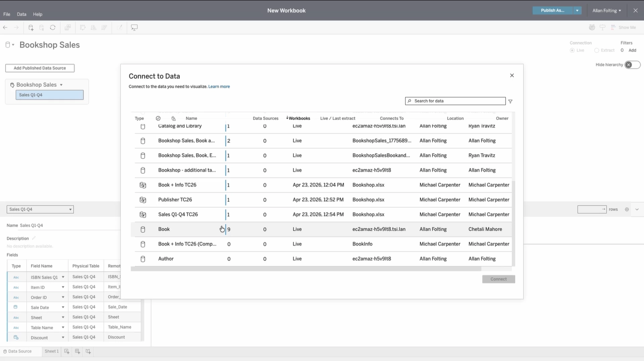Click the new data source toolbar icon

click(x=31, y=28)
